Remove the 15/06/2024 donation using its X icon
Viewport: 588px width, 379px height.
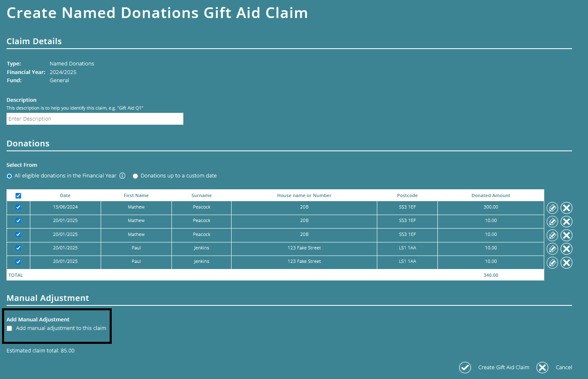click(566, 208)
